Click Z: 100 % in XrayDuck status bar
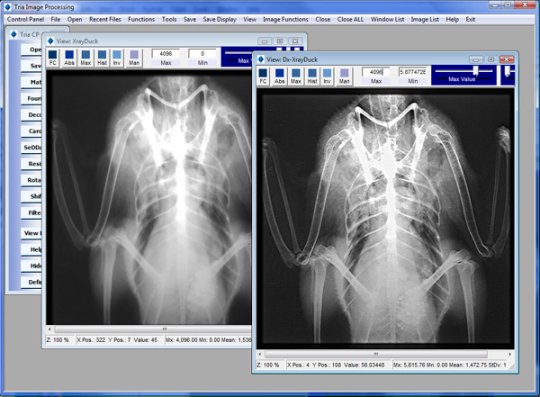The height and width of the screenshot is (397, 540). point(58,340)
